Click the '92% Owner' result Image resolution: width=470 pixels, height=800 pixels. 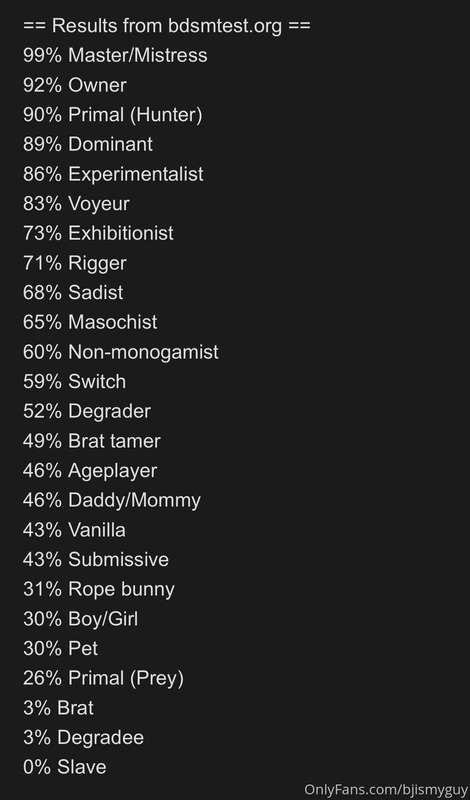point(75,85)
